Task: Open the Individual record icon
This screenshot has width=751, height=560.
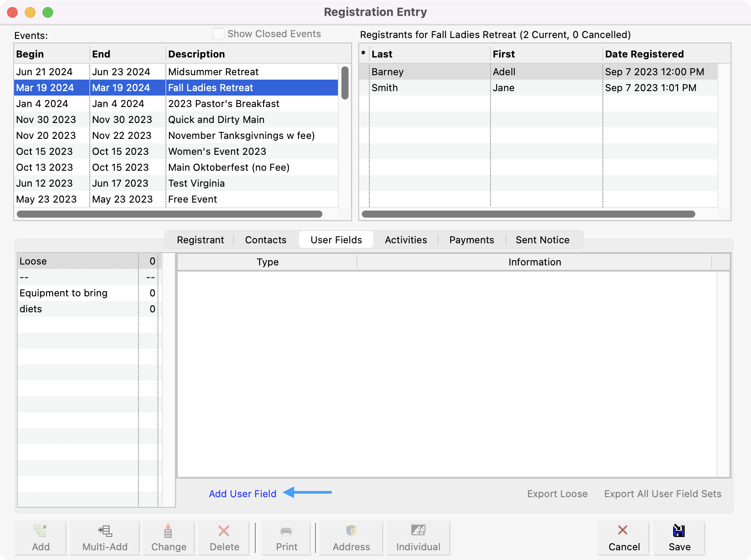Action: point(418,530)
